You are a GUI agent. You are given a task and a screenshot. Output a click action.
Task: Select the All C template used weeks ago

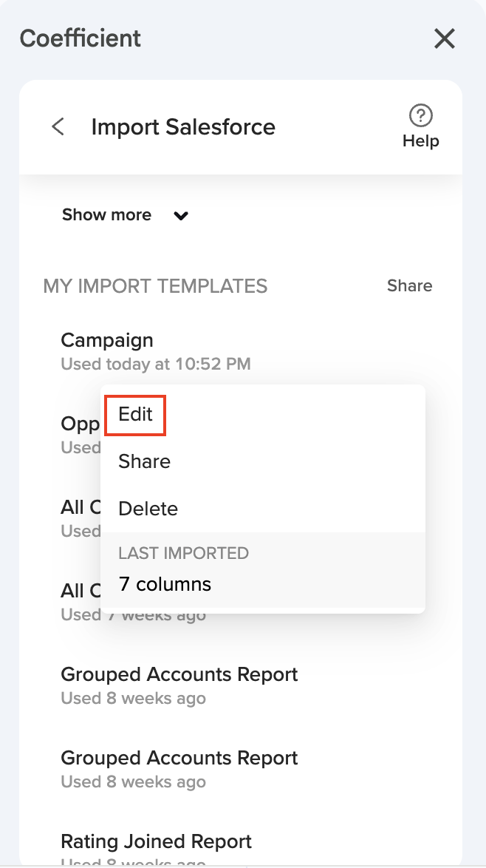point(80,591)
